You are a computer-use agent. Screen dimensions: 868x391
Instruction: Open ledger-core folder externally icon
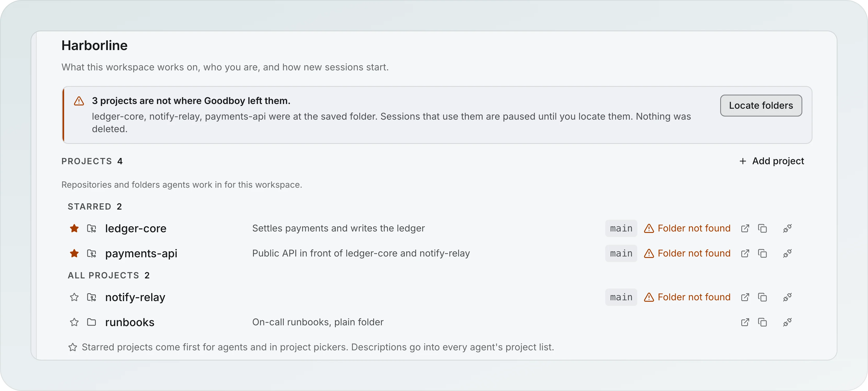745,229
